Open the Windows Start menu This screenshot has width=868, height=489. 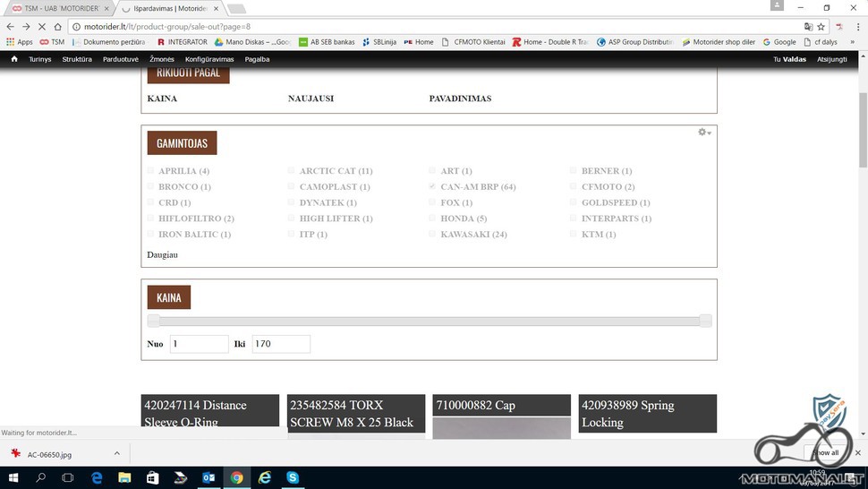point(13,477)
